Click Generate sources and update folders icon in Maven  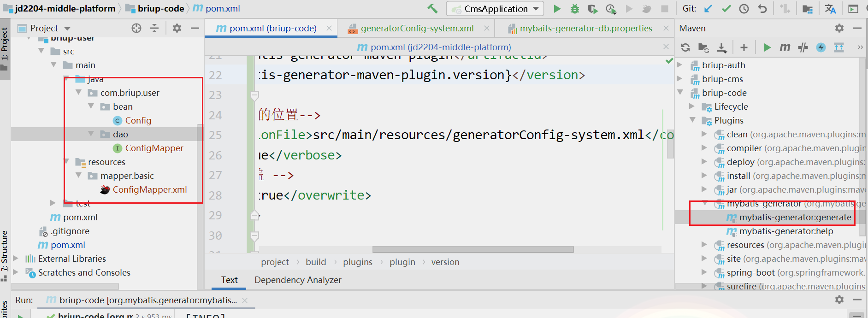[703, 47]
